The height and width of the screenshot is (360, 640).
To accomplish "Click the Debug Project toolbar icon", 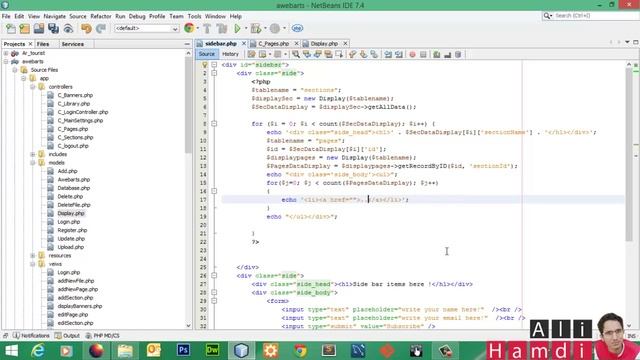I will click(256, 28).
